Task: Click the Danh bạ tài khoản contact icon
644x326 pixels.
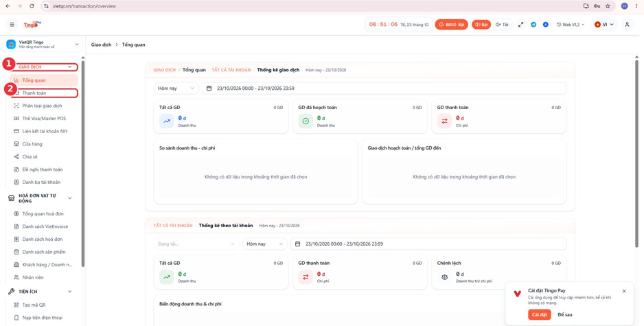Action: pos(16,183)
